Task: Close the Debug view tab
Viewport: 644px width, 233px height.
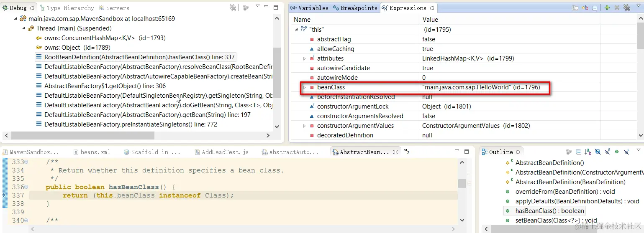Action: (x=33, y=8)
